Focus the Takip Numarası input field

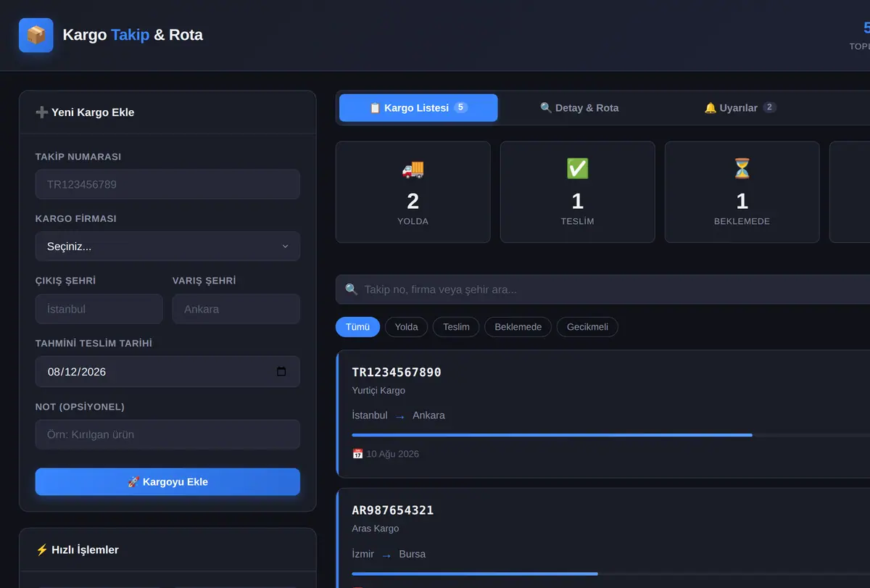tap(167, 184)
